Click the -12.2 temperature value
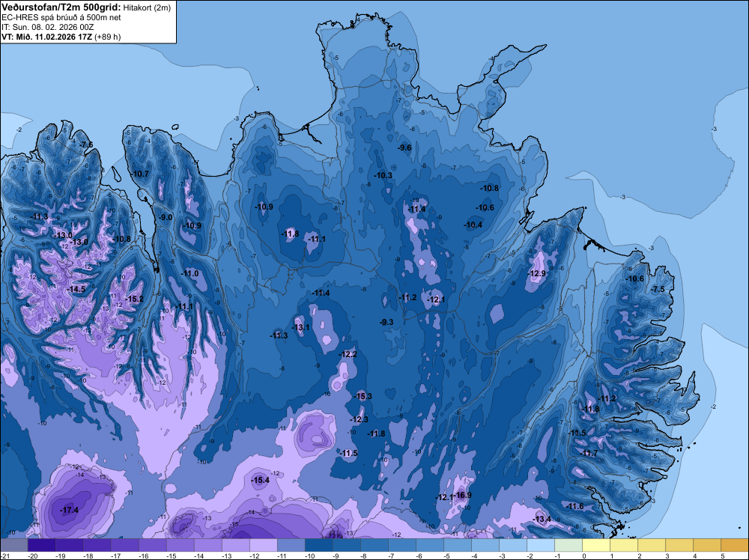749x560 pixels. coord(348,354)
